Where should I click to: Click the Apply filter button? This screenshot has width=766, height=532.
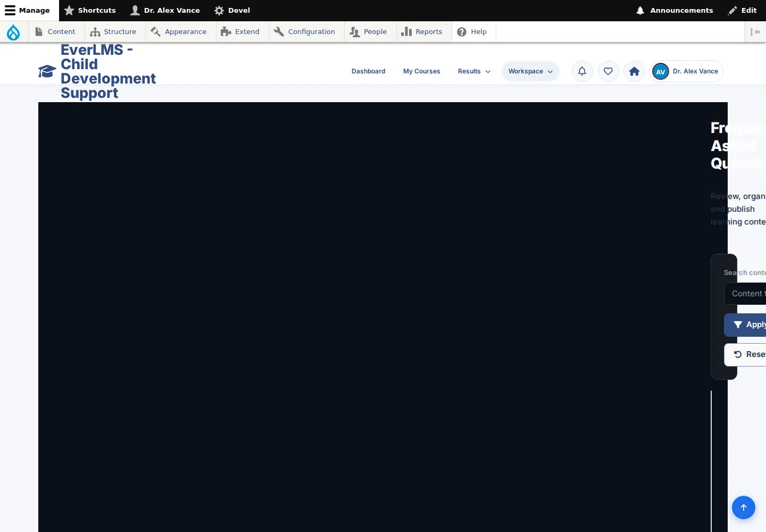point(745,325)
